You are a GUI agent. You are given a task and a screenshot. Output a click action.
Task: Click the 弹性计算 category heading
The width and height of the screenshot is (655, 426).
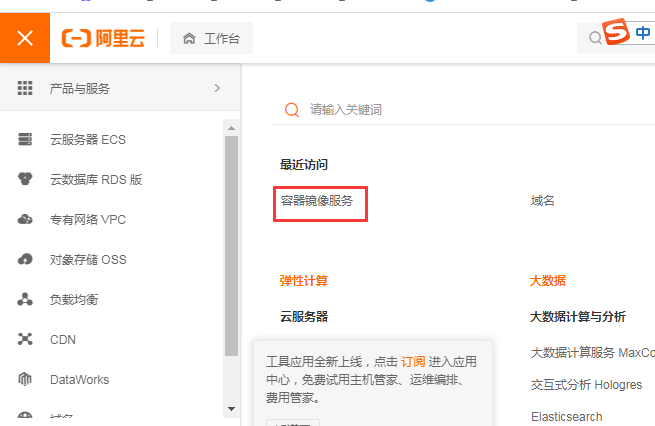pos(304,280)
